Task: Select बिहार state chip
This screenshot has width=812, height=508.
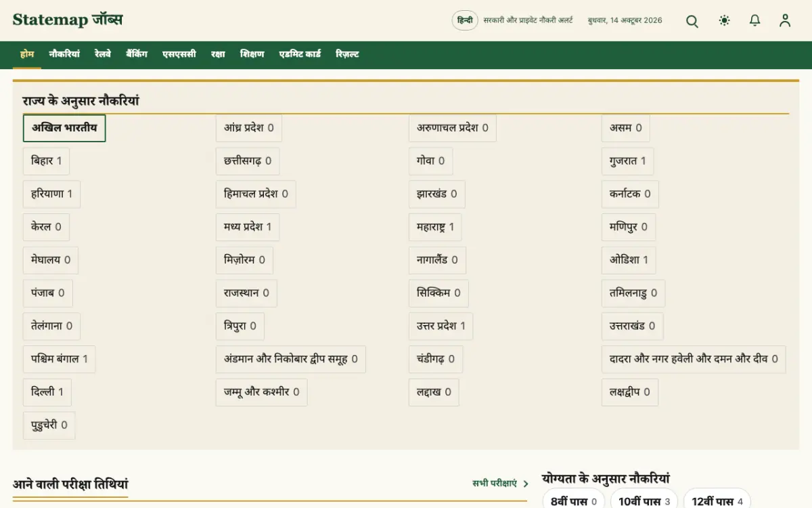Action: [46, 161]
